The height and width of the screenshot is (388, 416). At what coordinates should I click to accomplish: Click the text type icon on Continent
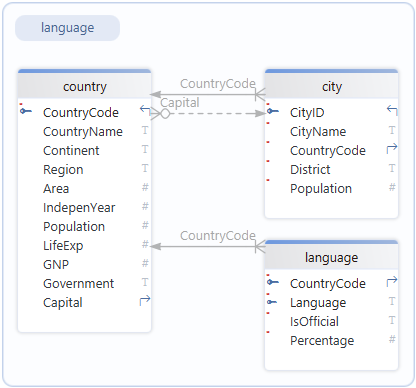pos(145,149)
